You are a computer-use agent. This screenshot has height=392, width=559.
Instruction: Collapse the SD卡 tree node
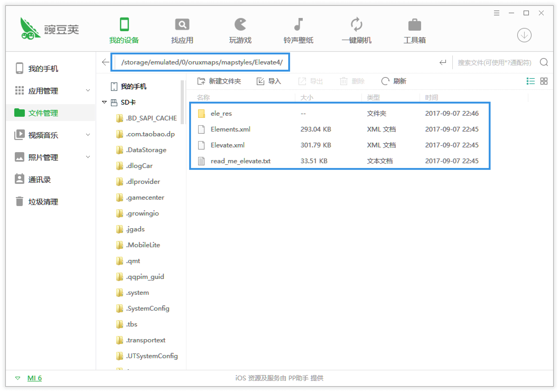click(104, 102)
